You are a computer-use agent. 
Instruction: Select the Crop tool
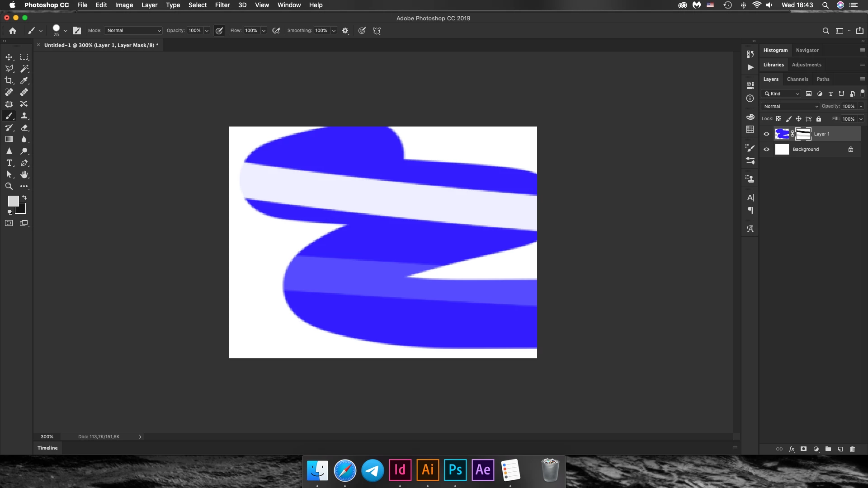click(x=9, y=80)
